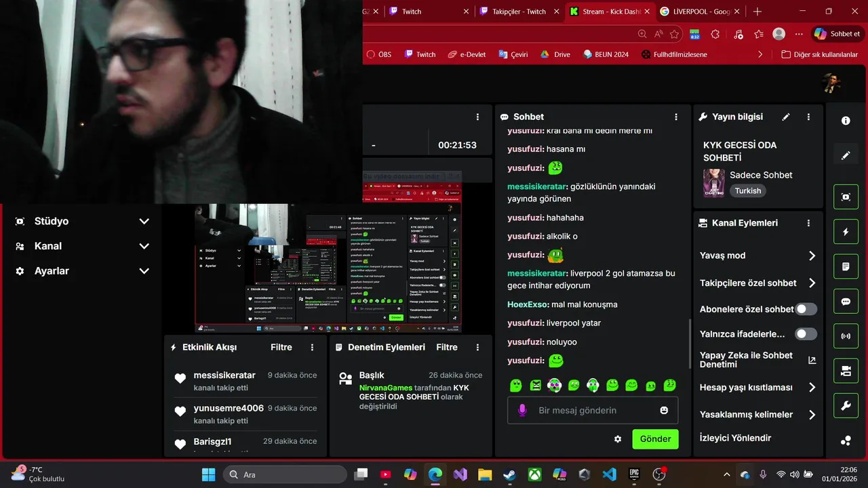Open browser three-dot settings menu

click(x=799, y=34)
